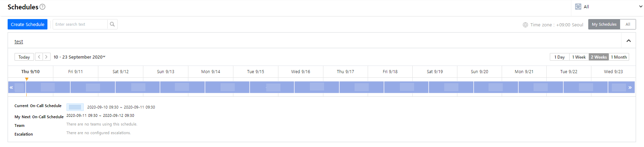
Task: Select the 1 Day view
Action: click(559, 57)
